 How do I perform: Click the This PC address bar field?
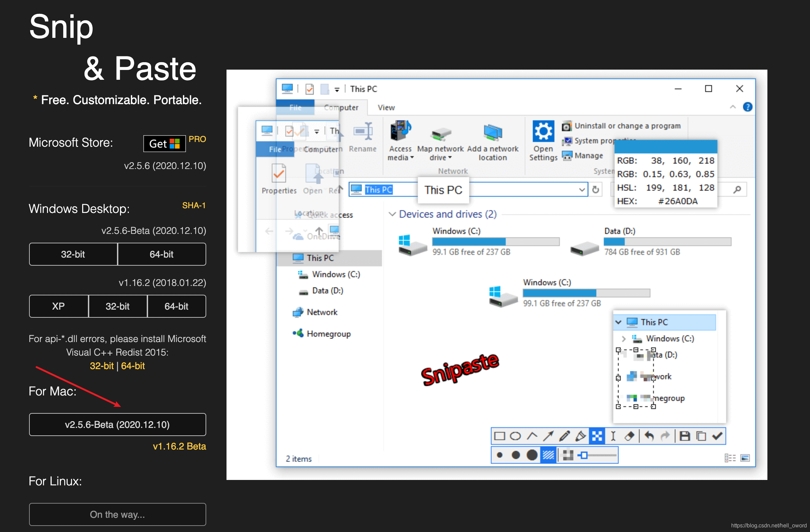468,190
